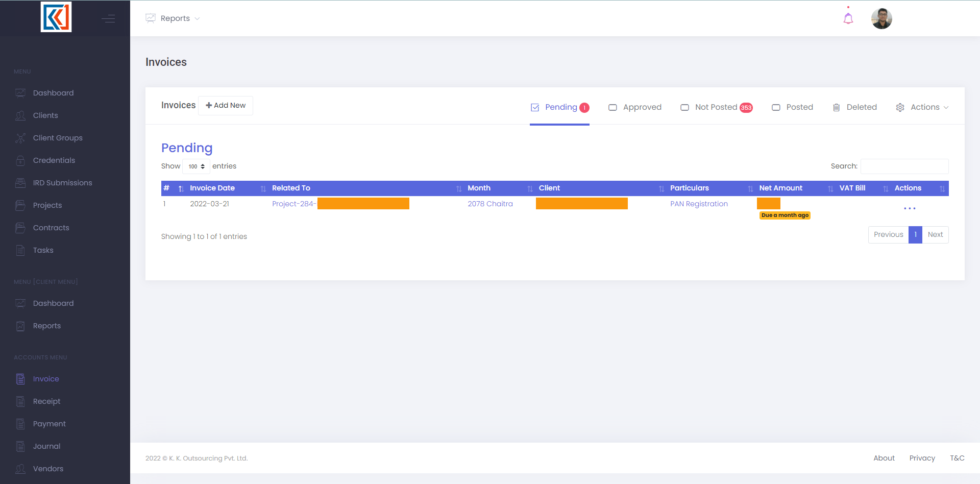Click the row actions three-dots icon
This screenshot has width=980, height=484.
(x=910, y=208)
